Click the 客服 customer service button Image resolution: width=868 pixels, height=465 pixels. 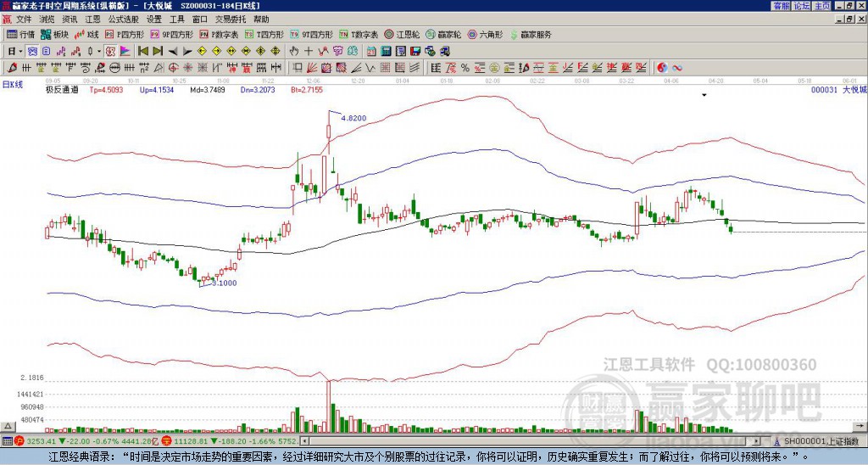coord(781,6)
